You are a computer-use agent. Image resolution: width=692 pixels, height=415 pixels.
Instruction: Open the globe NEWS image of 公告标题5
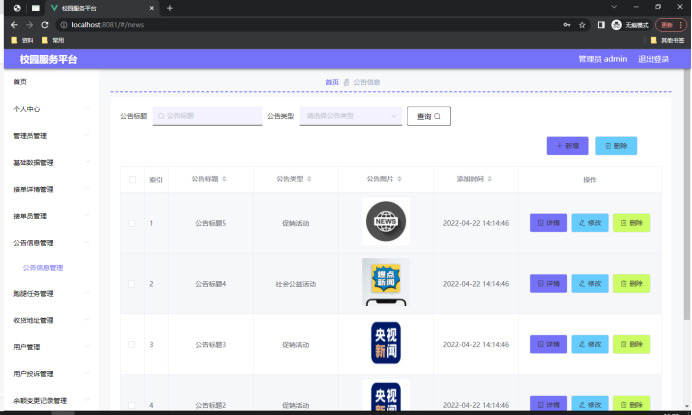(x=386, y=221)
